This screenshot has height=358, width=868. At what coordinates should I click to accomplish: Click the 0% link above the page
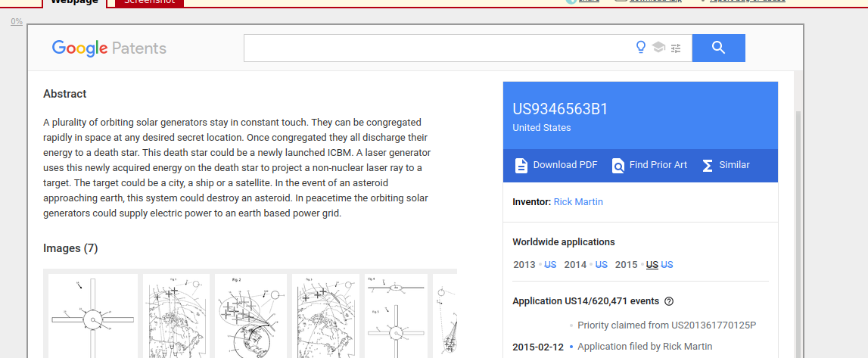click(17, 22)
